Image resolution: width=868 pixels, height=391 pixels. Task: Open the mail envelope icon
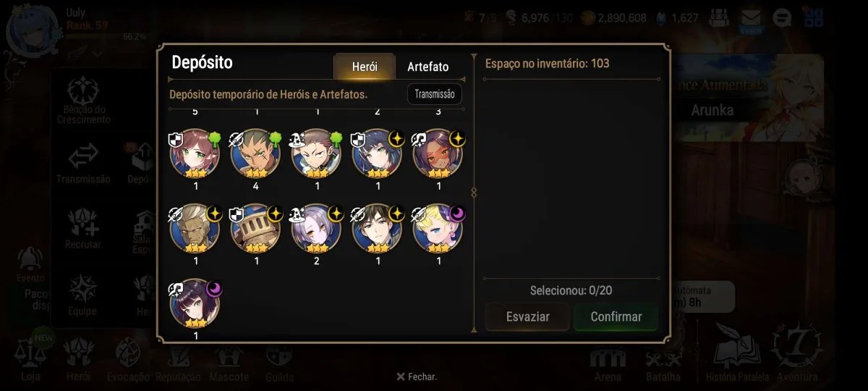(749, 18)
